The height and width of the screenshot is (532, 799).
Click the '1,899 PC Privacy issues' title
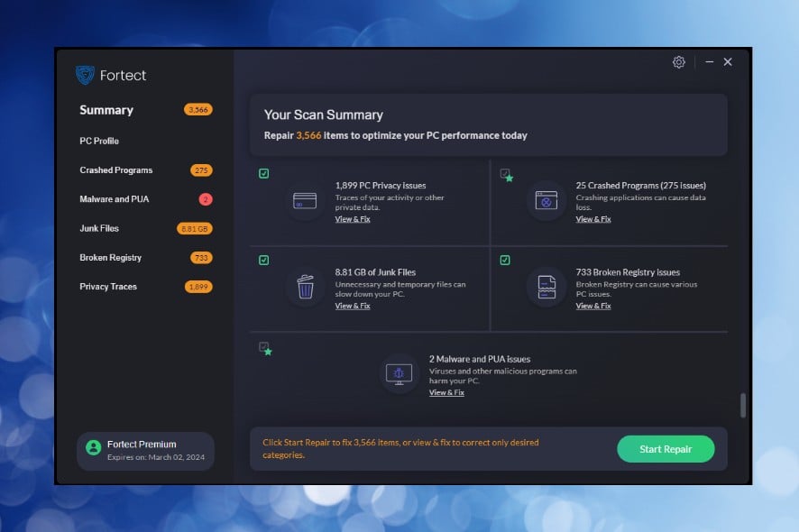point(381,186)
